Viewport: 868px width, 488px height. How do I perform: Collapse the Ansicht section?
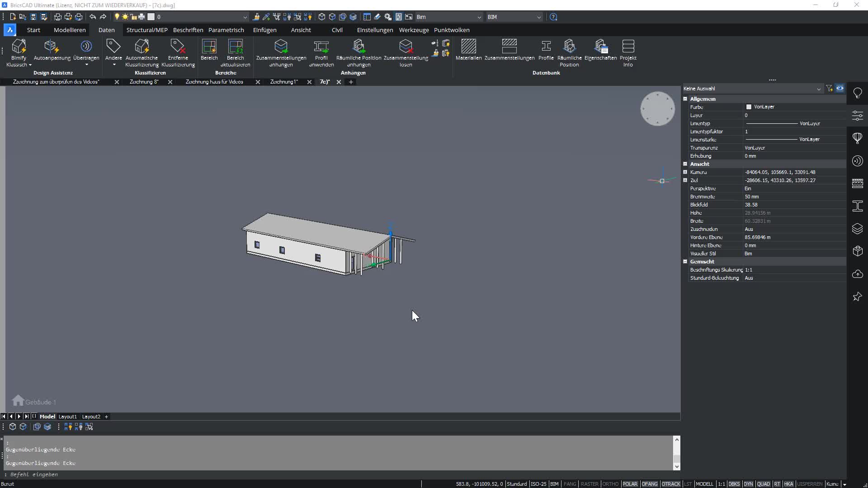tap(685, 164)
